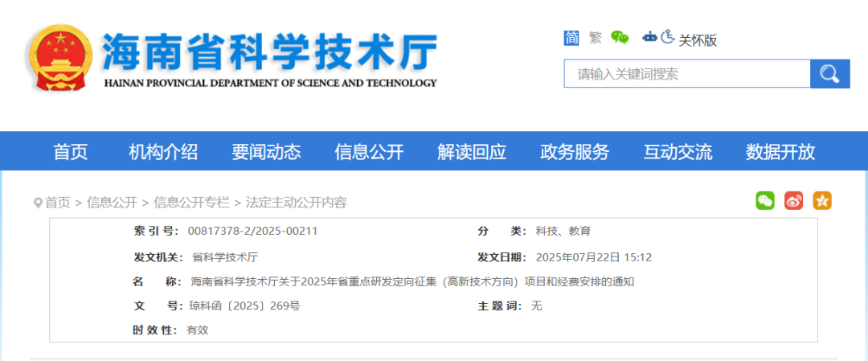Image resolution: width=868 pixels, height=361 pixels.
Task: Open 互动交流 navigation item
Action: pos(678,152)
